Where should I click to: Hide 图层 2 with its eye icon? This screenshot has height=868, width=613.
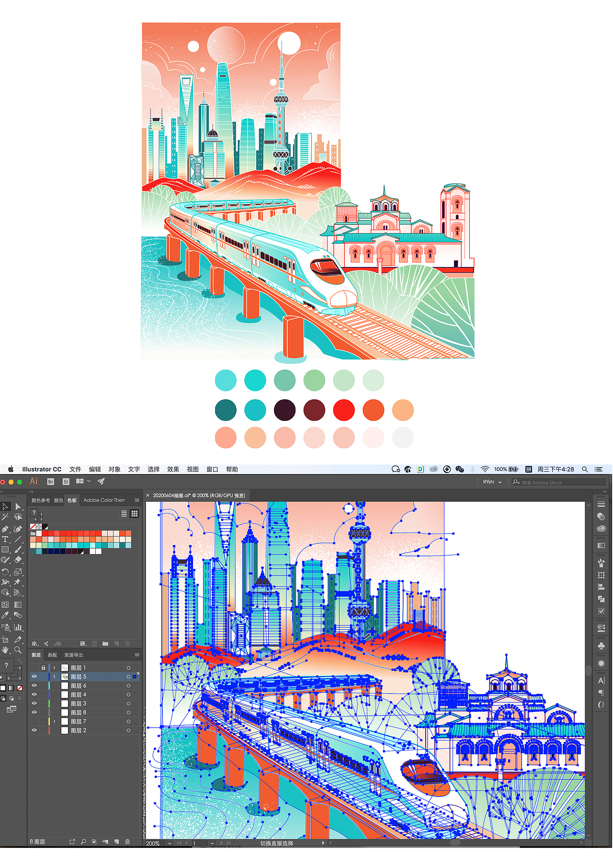coord(34,730)
